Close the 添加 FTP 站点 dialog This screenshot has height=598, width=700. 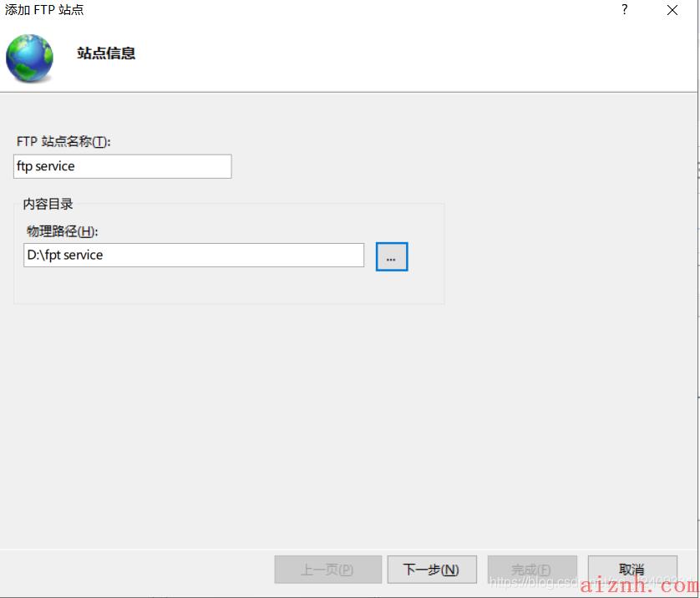pos(672,10)
